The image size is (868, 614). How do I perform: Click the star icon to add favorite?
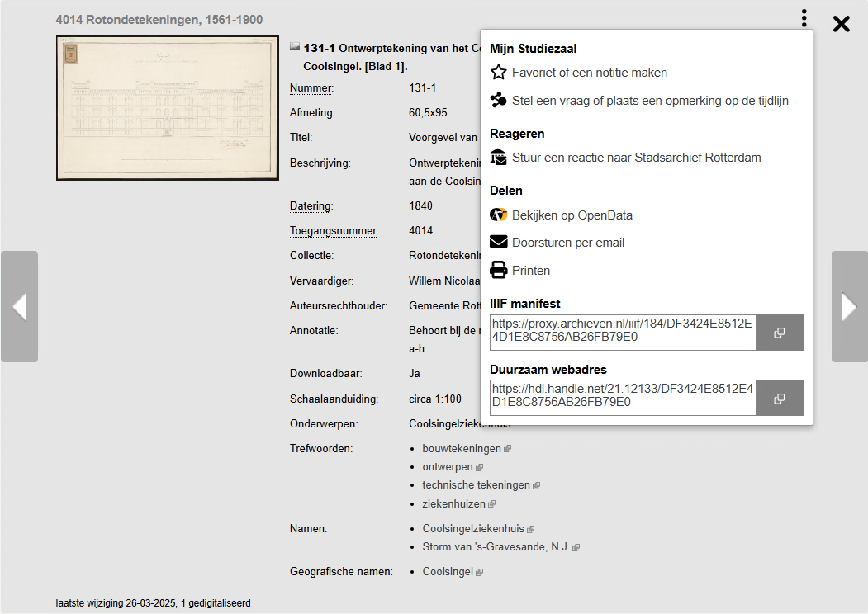pos(498,73)
